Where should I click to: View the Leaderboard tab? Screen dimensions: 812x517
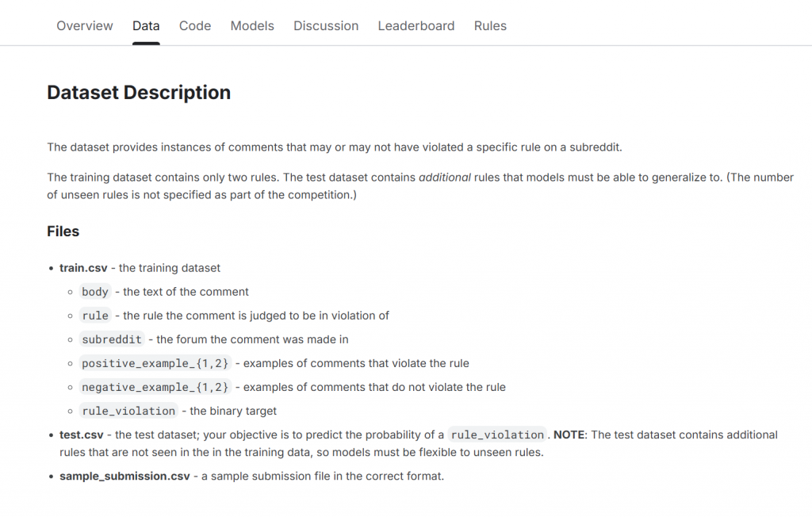click(x=416, y=26)
